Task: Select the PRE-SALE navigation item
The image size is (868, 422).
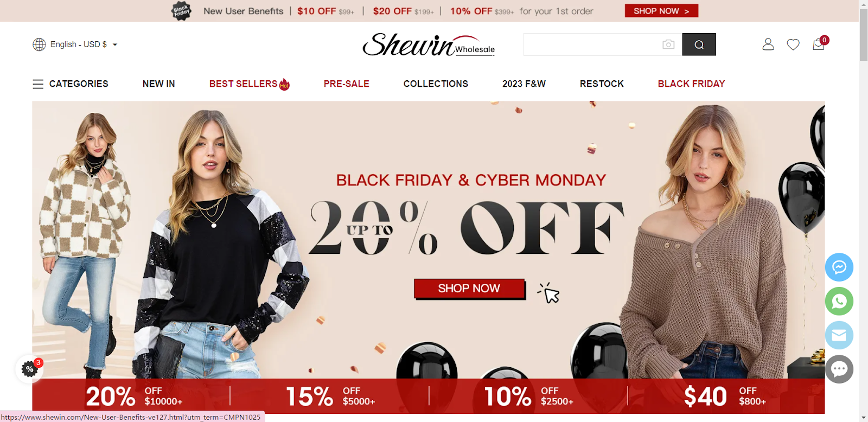Action: coord(346,84)
